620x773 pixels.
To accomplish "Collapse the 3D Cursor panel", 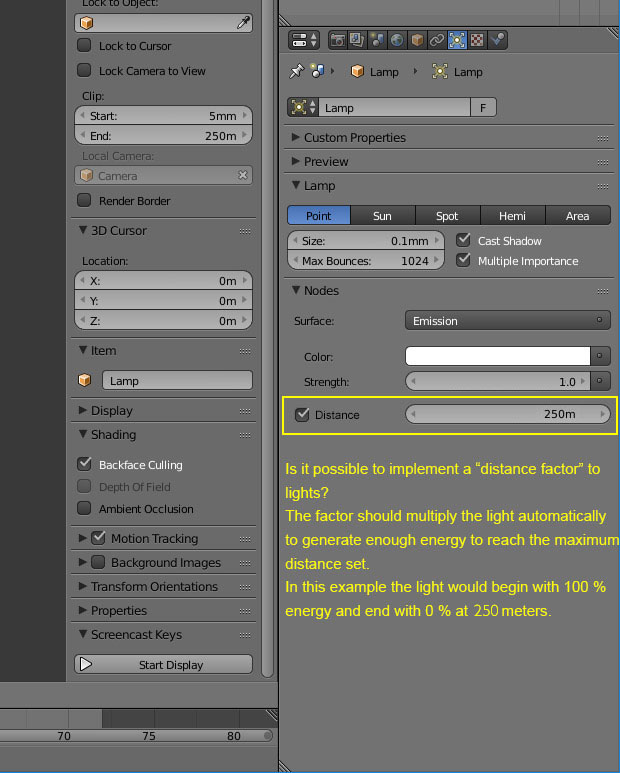I will [x=83, y=230].
